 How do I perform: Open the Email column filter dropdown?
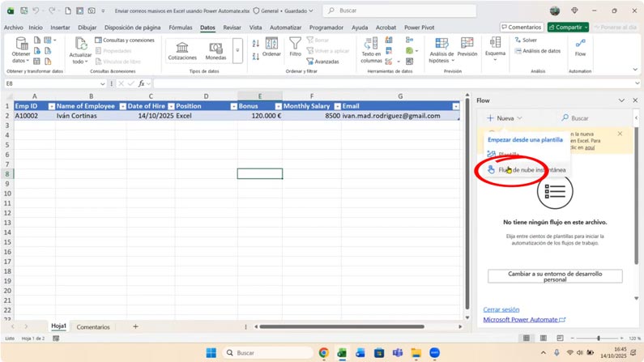click(455, 106)
